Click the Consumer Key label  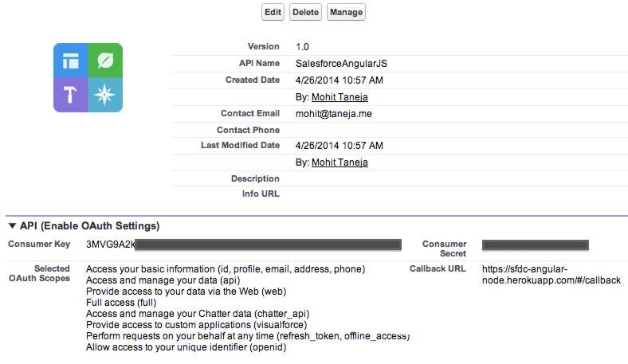coord(39,244)
